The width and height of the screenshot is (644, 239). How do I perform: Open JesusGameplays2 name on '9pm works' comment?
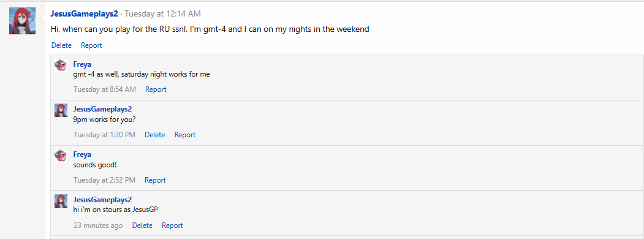(x=102, y=109)
